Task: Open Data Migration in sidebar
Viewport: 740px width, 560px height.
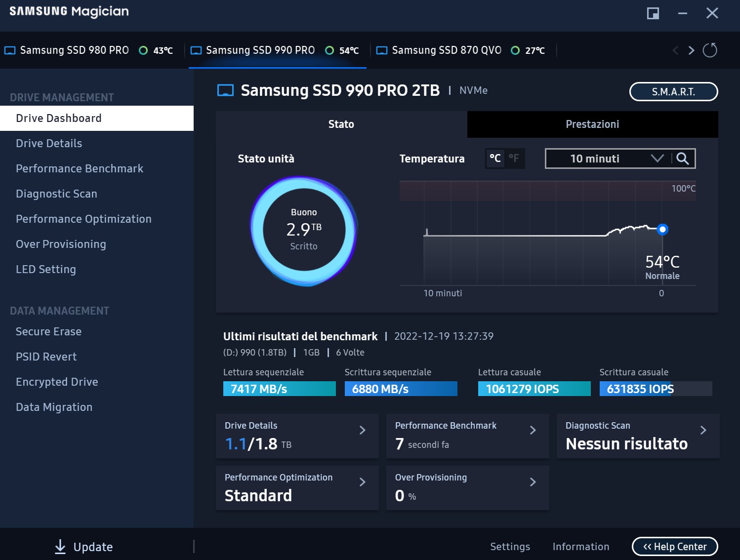Action: coord(97,407)
